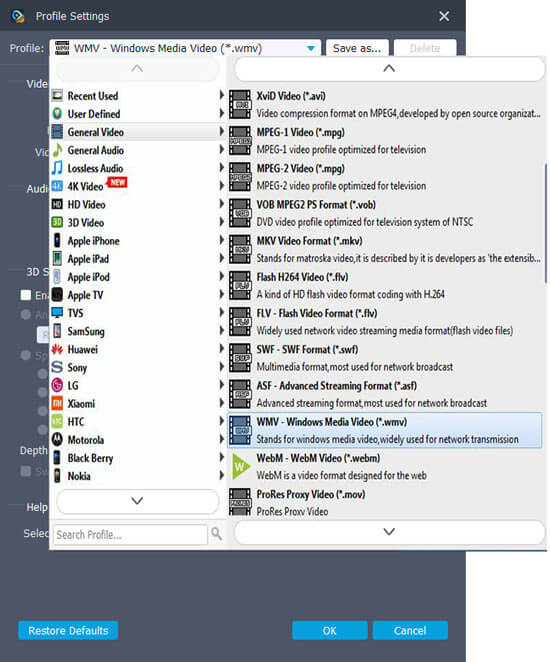Viewport: 550px width, 662px height.
Task: Click the Save as... button
Action: click(x=357, y=48)
